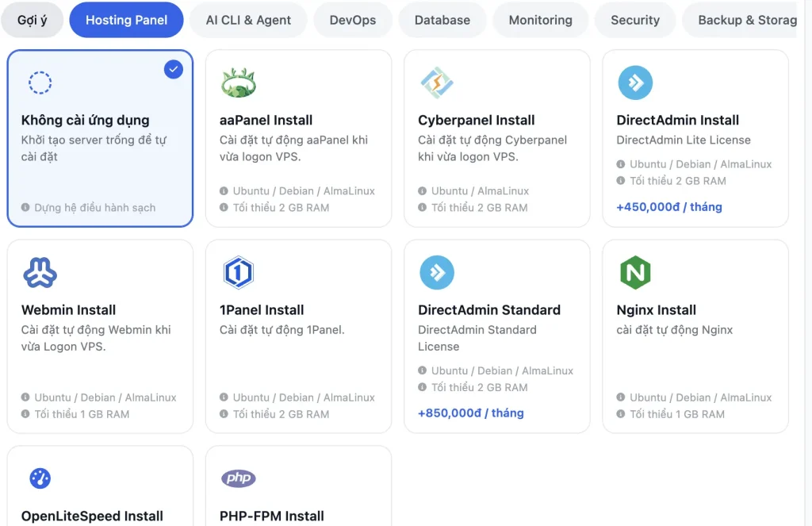The width and height of the screenshot is (812, 526).
Task: Click DirectAdmin Standard's OS info icon
Action: point(422,370)
